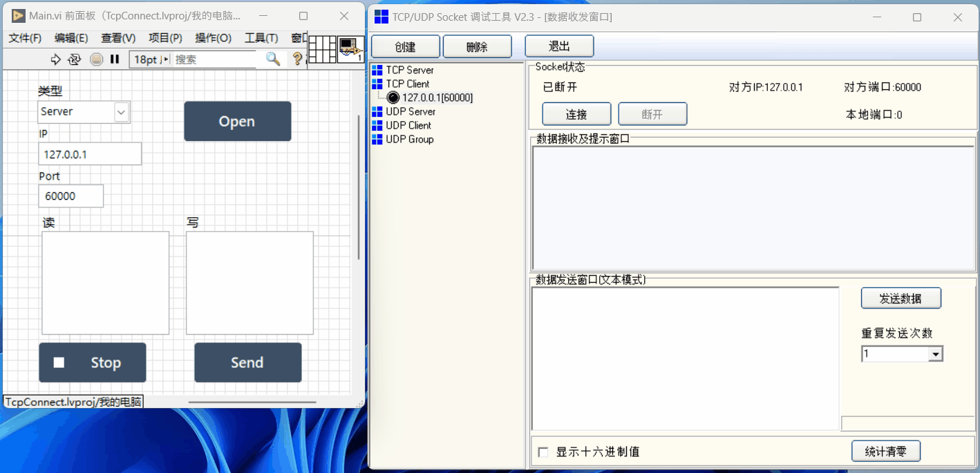Open the 18pt text settings tool
The image size is (980, 473).
[147, 59]
